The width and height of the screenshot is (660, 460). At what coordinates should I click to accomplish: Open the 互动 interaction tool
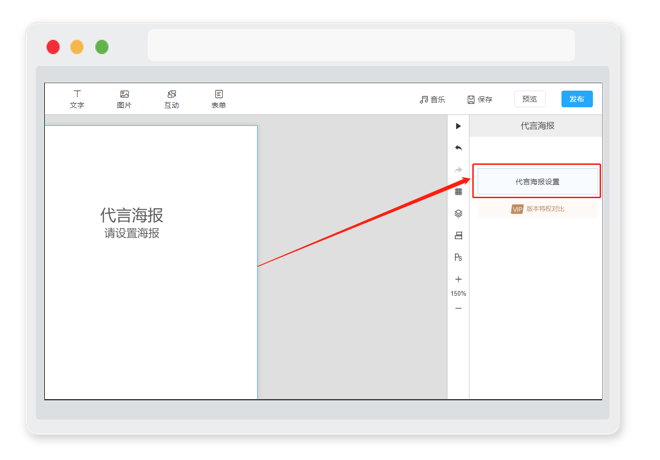click(172, 99)
